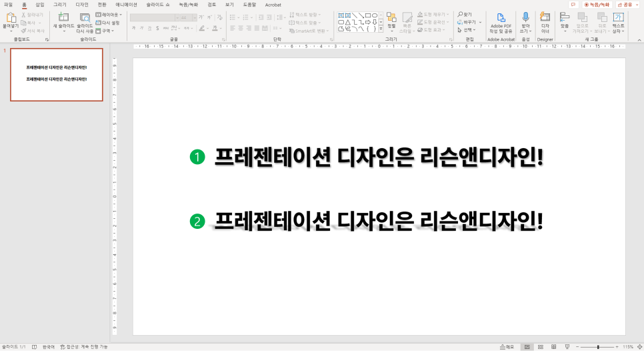The height and width of the screenshot is (351, 644).
Task: Click the New Slide (새 슬라이드) icon
Action: 63,17
